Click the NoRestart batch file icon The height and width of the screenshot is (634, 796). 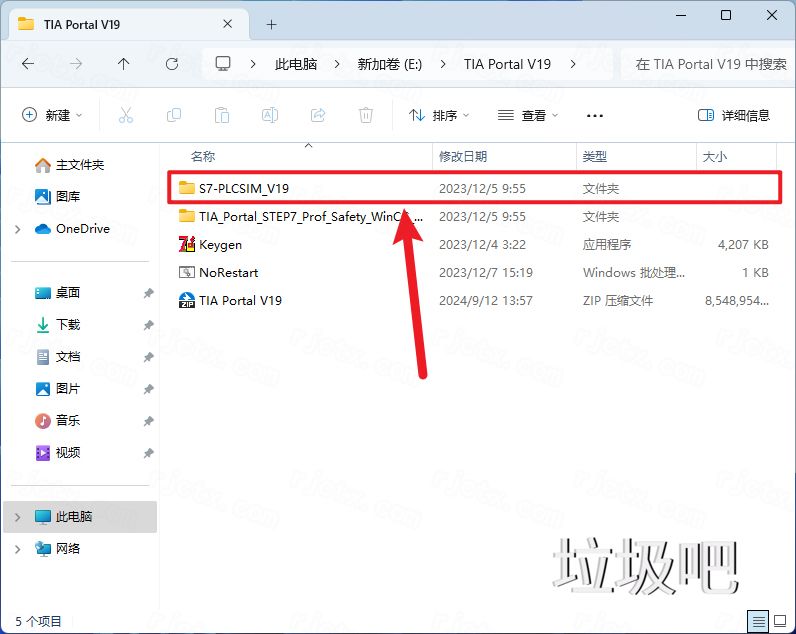pos(187,273)
